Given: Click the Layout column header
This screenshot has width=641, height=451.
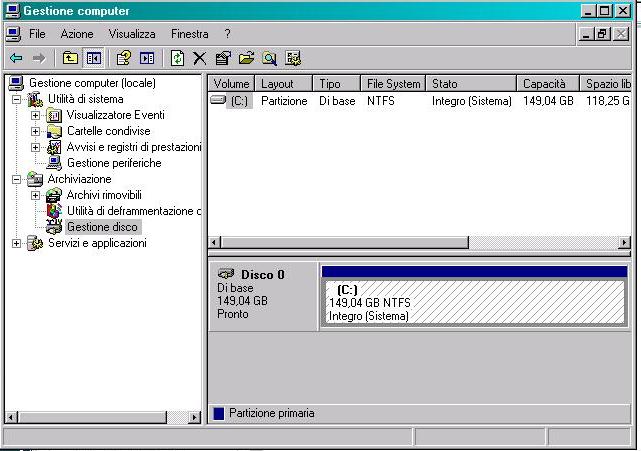Looking at the screenshot, I should (284, 83).
